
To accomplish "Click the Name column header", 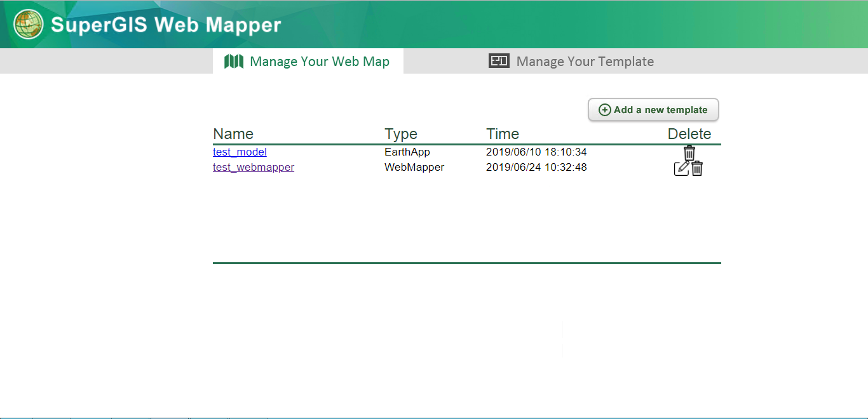I will 233,134.
